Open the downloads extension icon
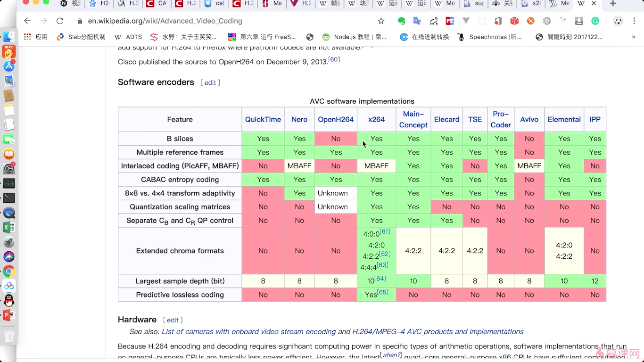644x362 pixels. click(579, 21)
